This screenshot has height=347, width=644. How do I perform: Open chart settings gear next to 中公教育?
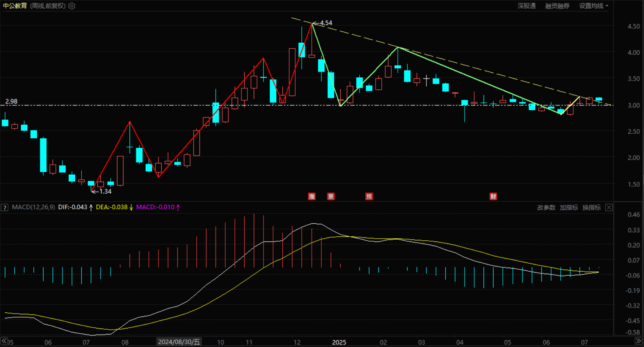[72, 6]
